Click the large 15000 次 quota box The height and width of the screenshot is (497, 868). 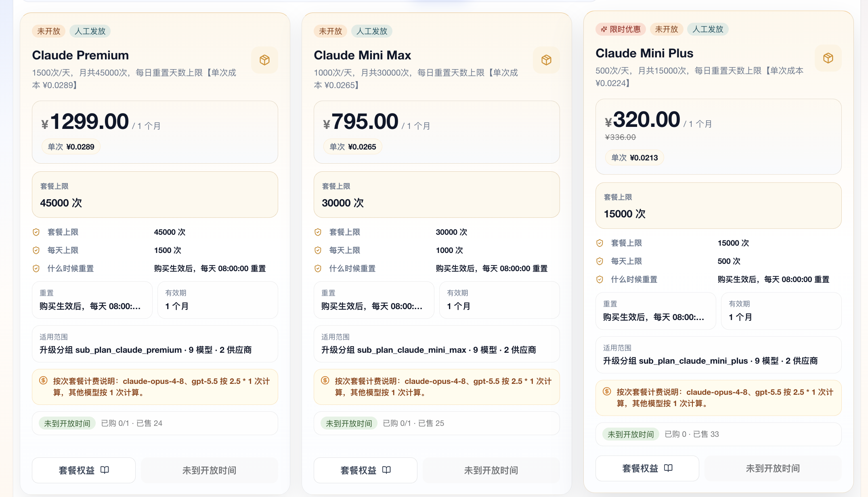(719, 206)
